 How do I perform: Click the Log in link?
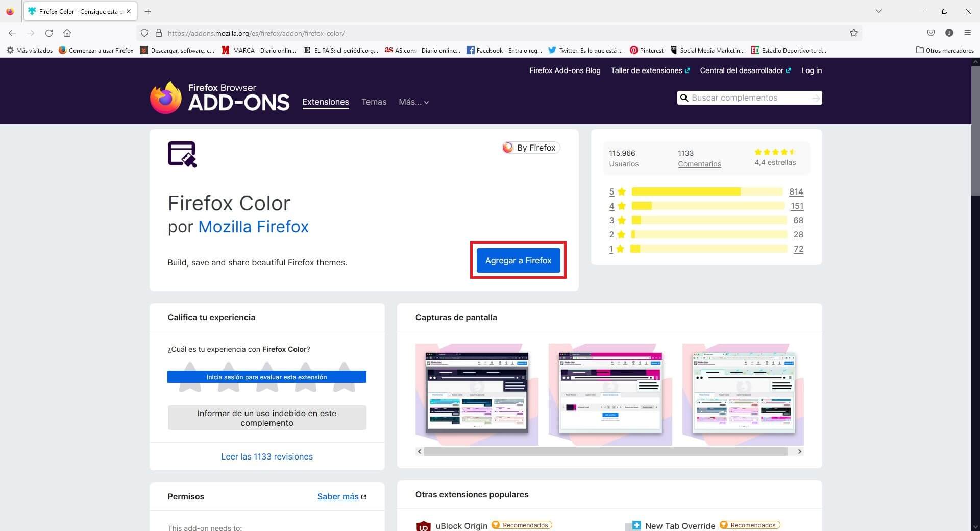tap(812, 70)
